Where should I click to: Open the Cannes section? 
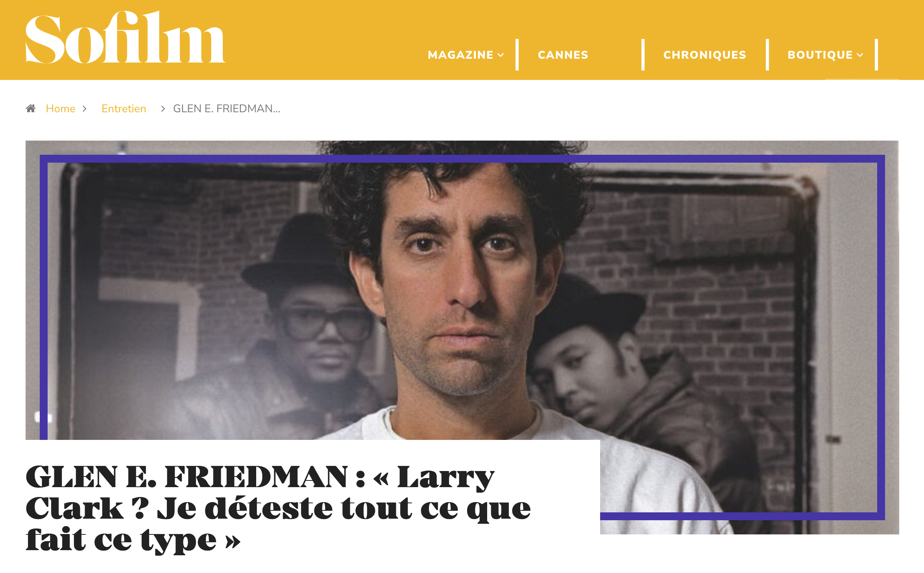[x=563, y=55]
